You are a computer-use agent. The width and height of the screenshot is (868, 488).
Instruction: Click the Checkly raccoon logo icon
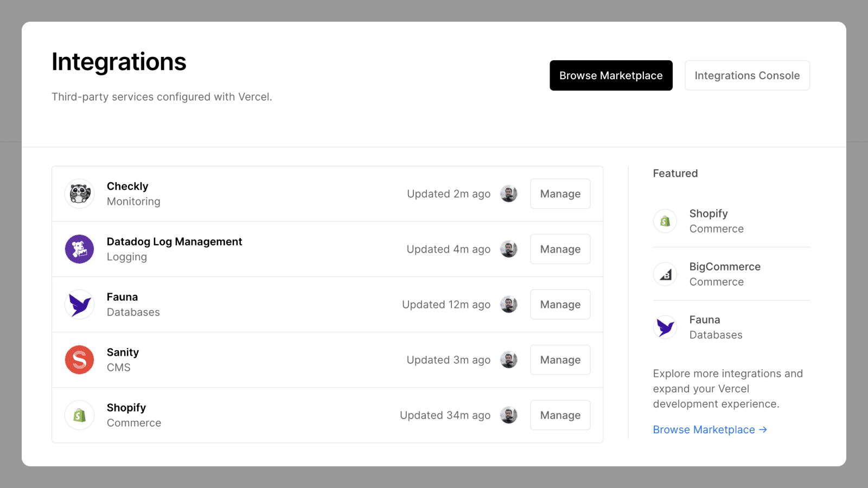tap(80, 194)
